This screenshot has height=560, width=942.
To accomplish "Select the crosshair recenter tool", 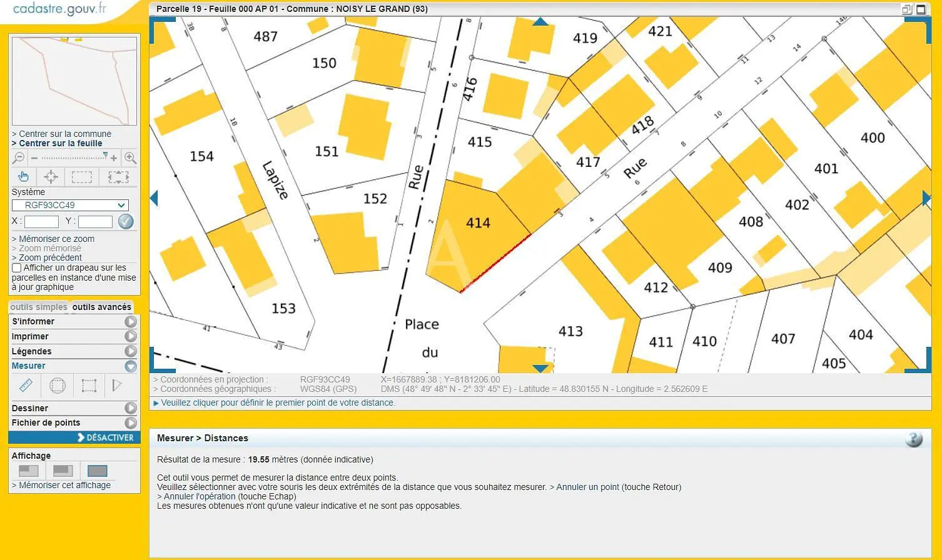I will pyautogui.click(x=51, y=177).
